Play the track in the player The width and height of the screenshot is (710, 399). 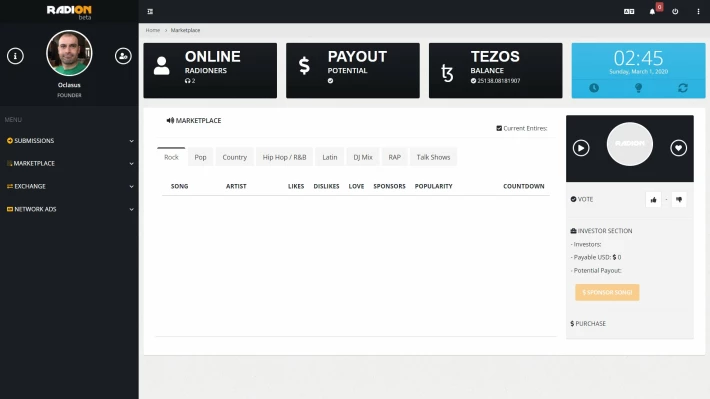[x=581, y=148]
